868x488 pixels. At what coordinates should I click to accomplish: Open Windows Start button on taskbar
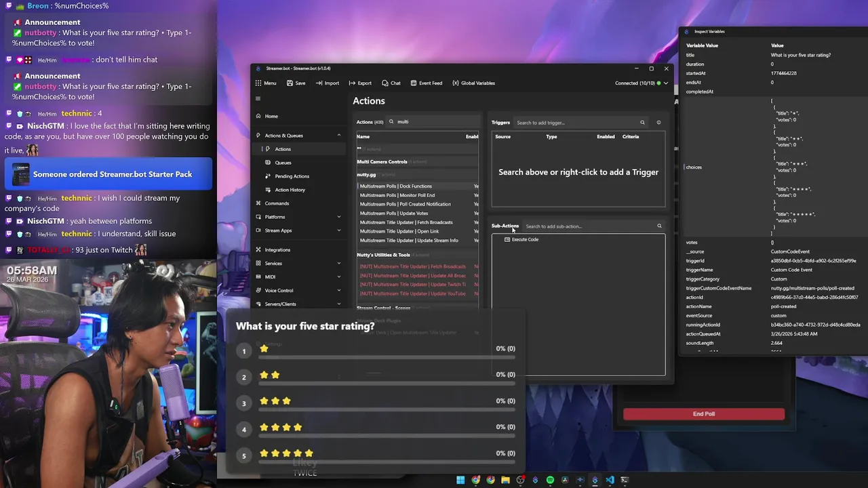(x=460, y=480)
